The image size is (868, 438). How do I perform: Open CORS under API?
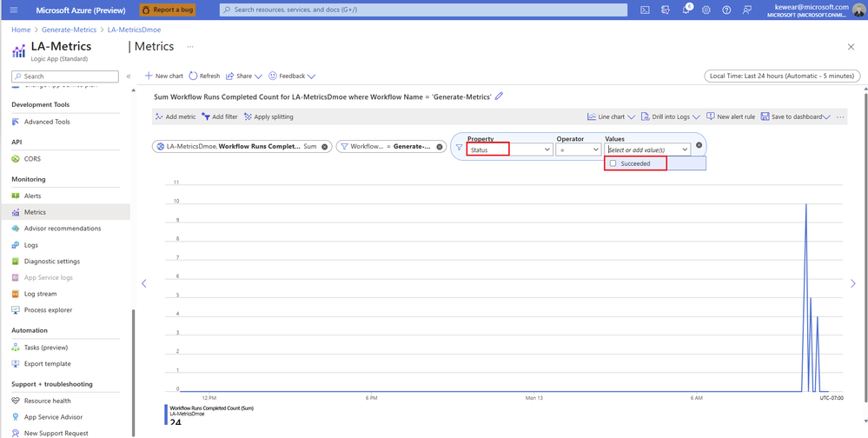coord(32,159)
